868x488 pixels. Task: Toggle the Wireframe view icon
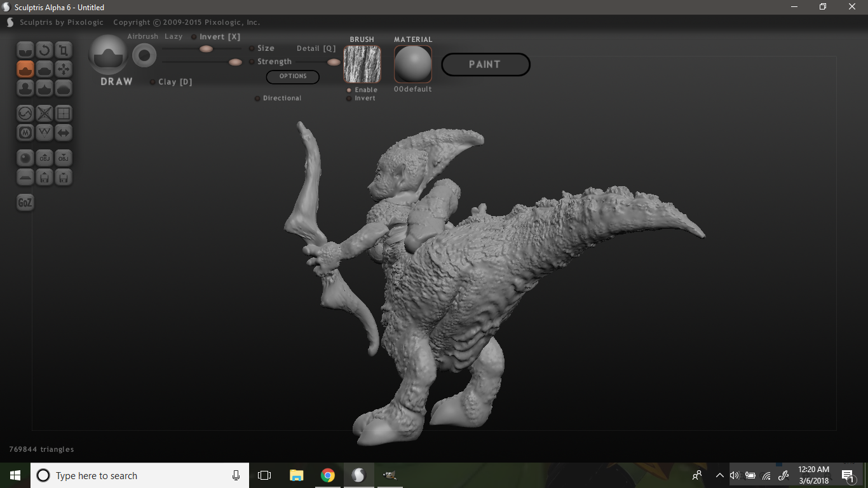tap(64, 113)
